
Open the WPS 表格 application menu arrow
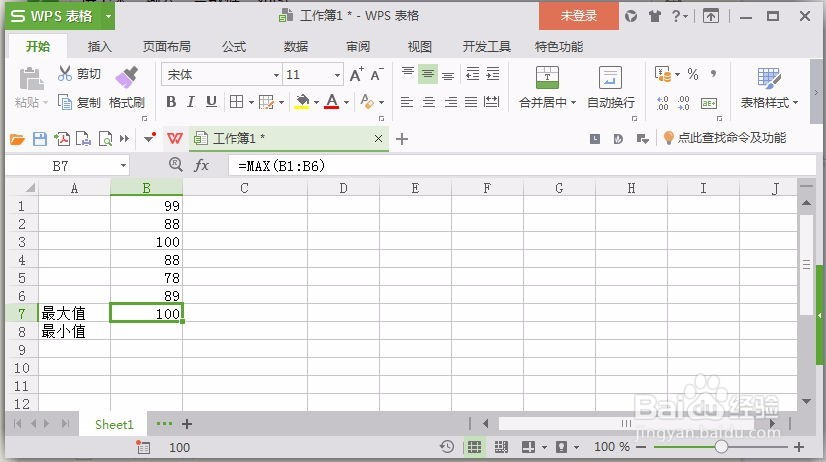click(x=108, y=16)
